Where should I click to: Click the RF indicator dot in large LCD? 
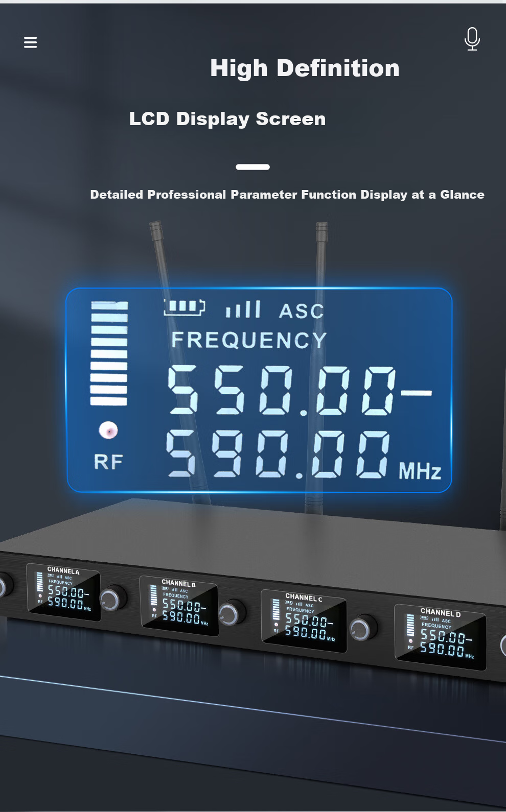[108, 431]
